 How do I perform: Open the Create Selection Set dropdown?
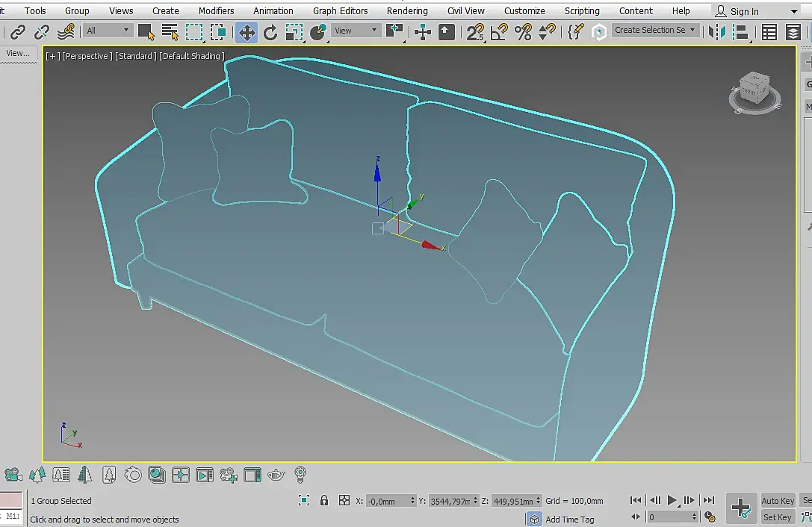tap(655, 31)
